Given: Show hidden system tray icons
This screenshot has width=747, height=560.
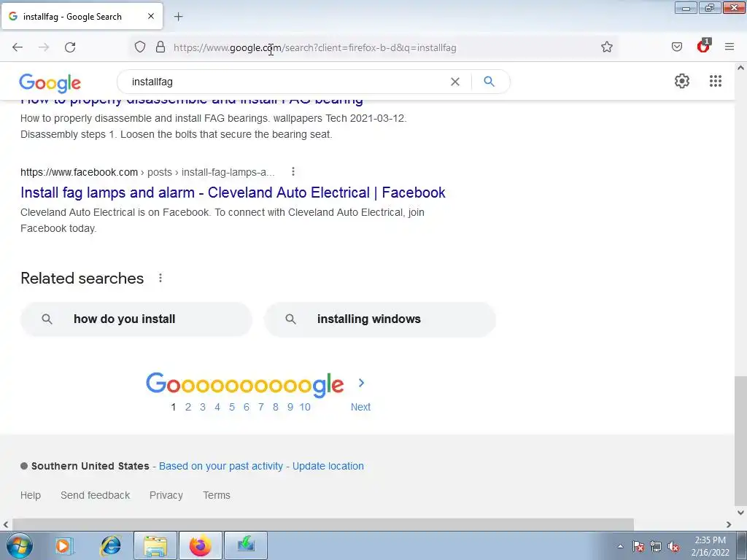Looking at the screenshot, I should (620, 546).
